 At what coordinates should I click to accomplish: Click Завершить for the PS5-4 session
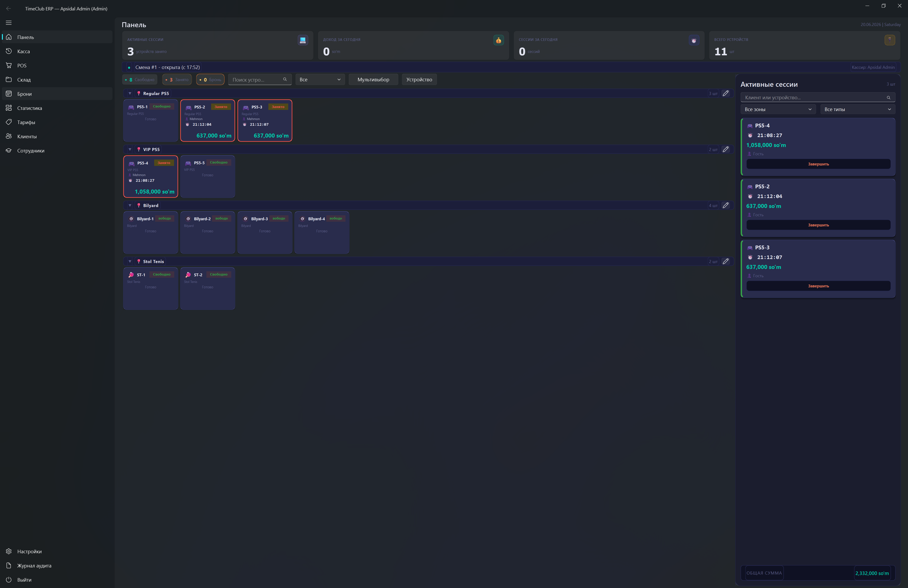(818, 164)
